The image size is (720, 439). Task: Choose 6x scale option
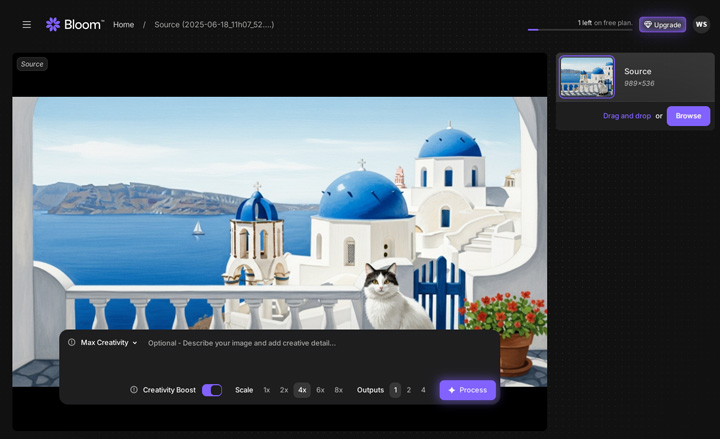[x=320, y=390]
